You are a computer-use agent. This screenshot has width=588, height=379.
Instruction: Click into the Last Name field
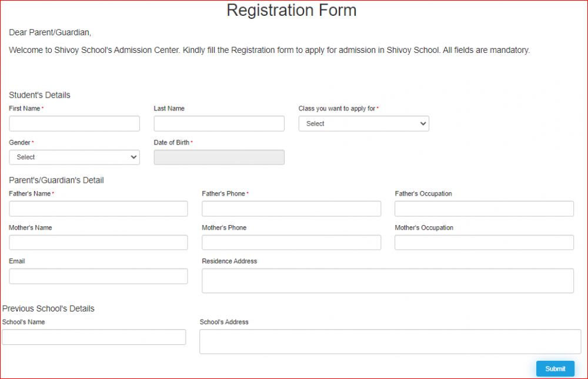[219, 123]
